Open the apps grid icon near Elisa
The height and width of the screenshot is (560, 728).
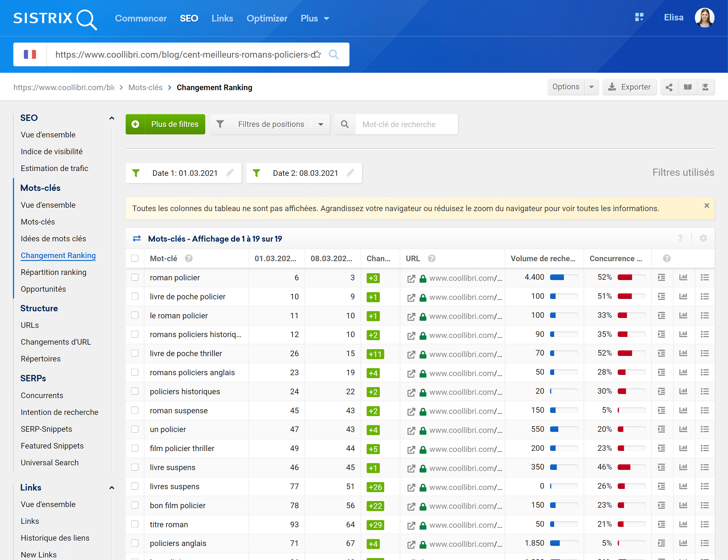click(639, 17)
